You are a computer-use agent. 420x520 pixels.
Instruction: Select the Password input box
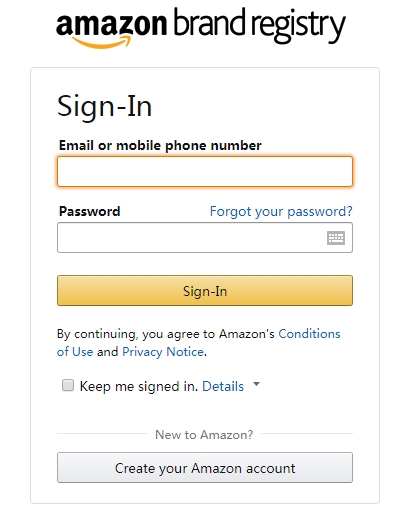(x=205, y=238)
